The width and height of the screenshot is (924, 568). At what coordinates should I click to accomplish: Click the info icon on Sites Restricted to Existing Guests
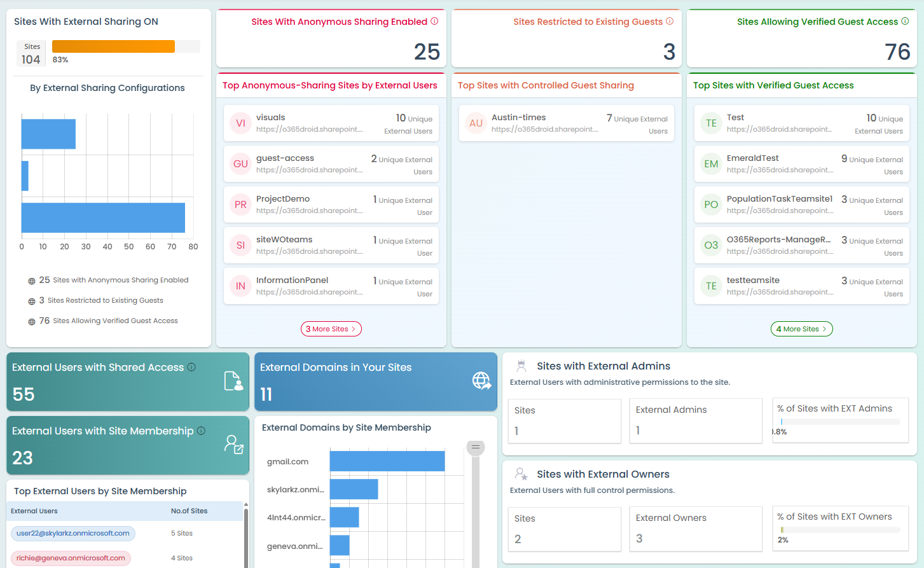coord(668,21)
